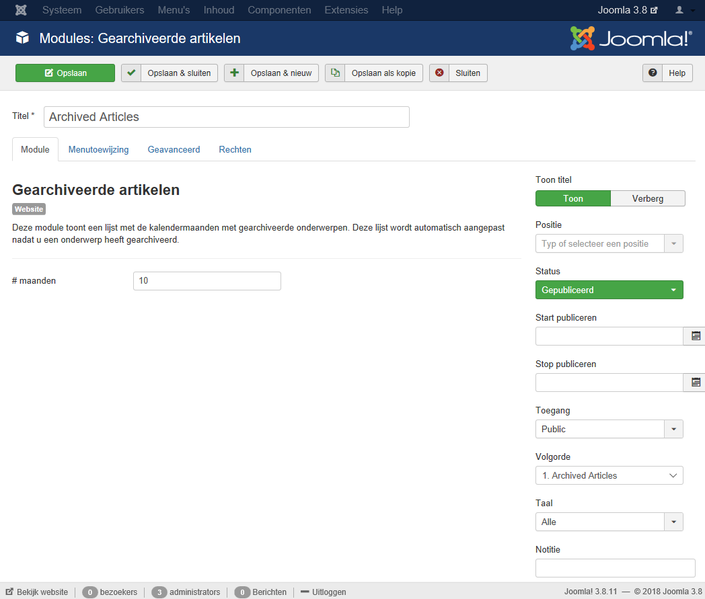Screen dimensions: 705x599
Task: Click the administrators count badge
Action: coord(159,592)
